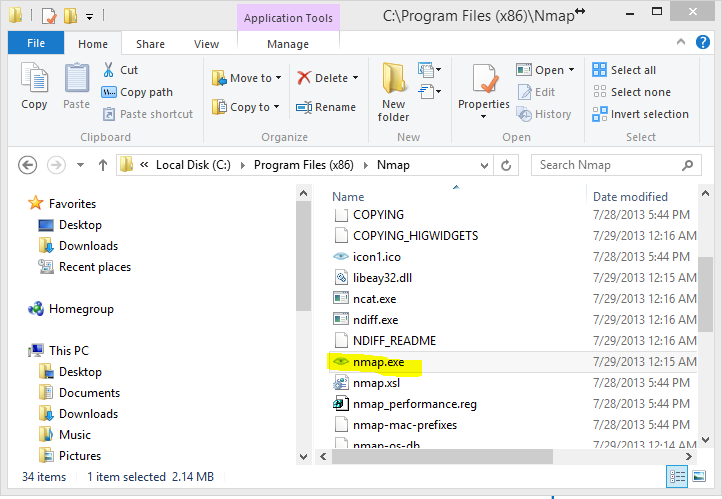722x499 pixels.
Task: Expand the Delete dropdown arrow
Action: coord(355,78)
